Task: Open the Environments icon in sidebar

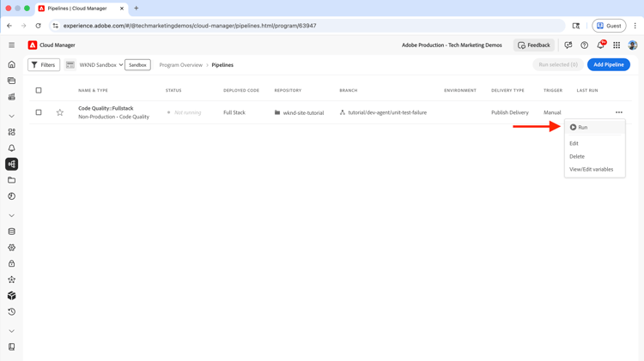Action: tap(11, 132)
